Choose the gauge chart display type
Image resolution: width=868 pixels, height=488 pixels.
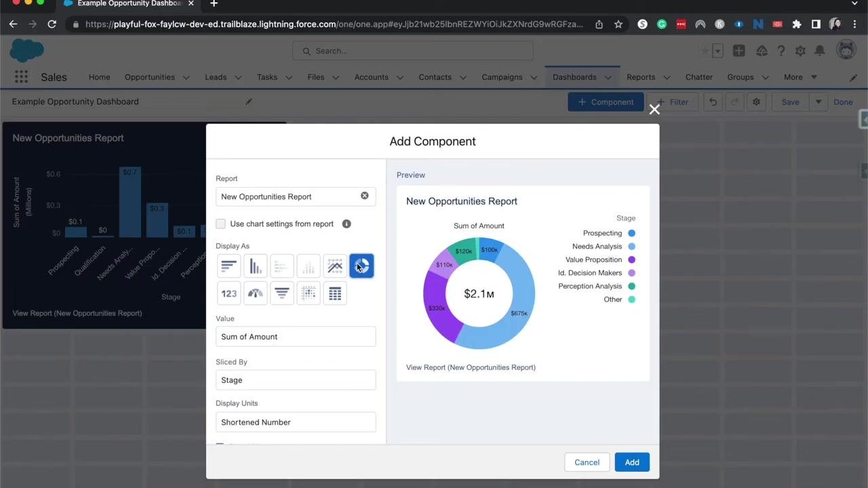click(256, 293)
